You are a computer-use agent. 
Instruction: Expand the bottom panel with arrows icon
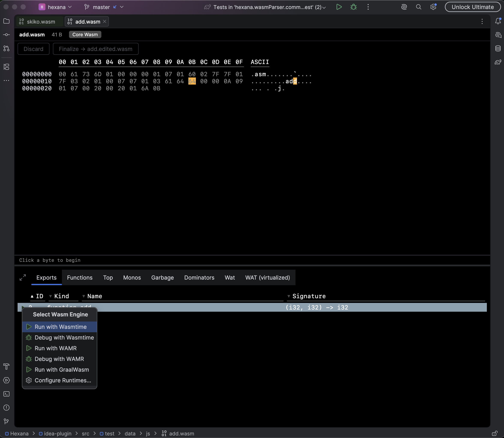pos(23,277)
